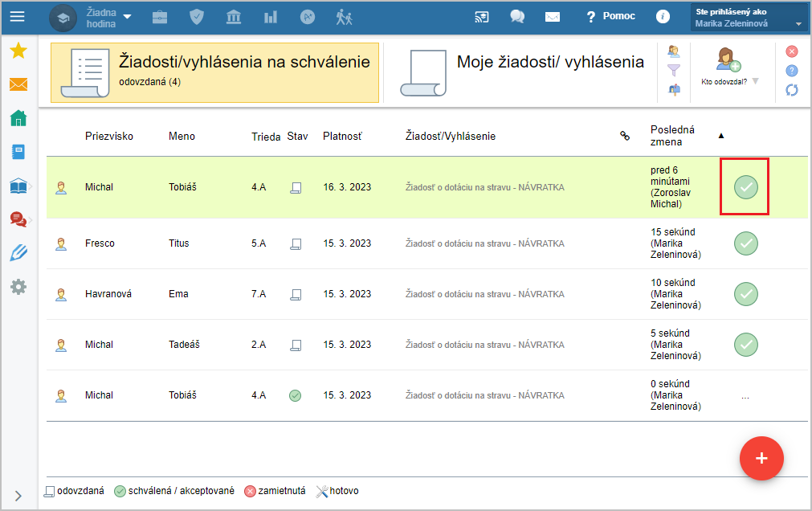
Task: Click the link chain column icon
Action: point(625,136)
